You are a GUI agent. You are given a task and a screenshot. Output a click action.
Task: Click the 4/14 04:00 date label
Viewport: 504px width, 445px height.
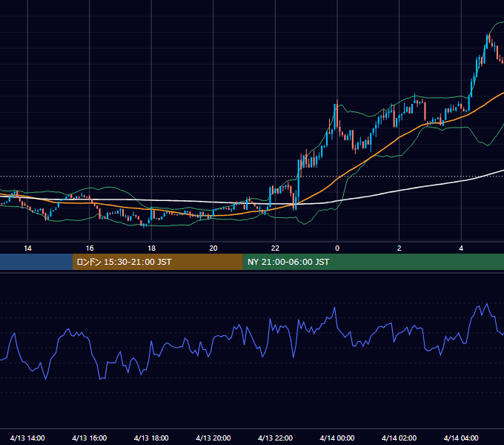pos(461,438)
